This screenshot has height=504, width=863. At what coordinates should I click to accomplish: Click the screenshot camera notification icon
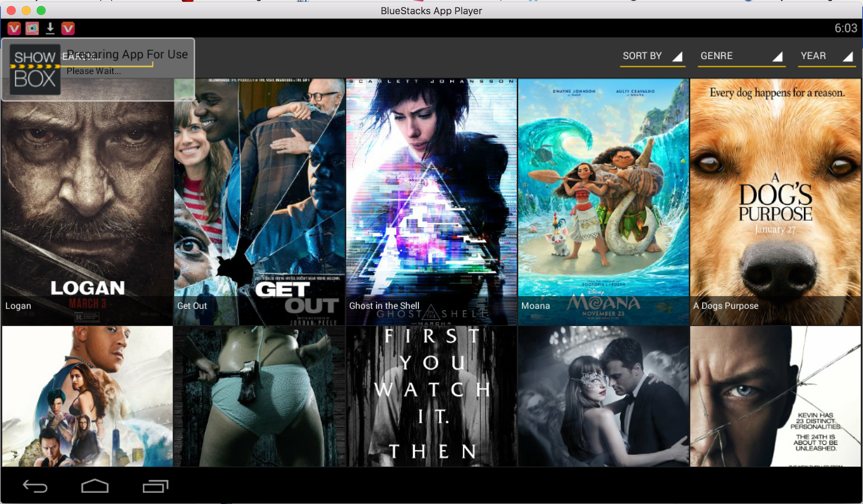[32, 28]
